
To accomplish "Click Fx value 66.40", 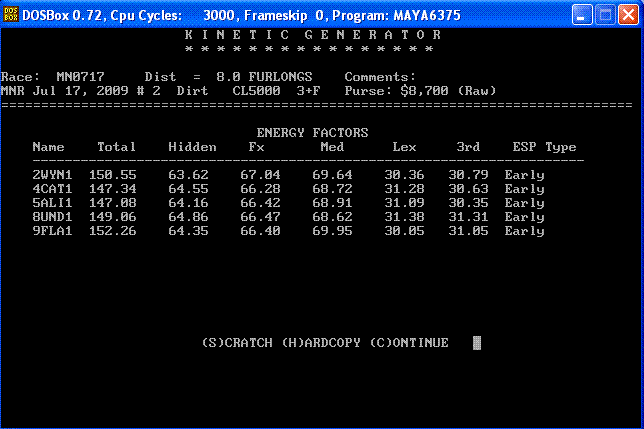I will (260, 231).
